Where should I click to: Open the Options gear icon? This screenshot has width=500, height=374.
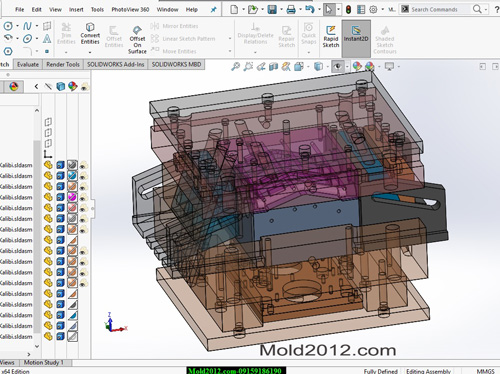(x=373, y=9)
